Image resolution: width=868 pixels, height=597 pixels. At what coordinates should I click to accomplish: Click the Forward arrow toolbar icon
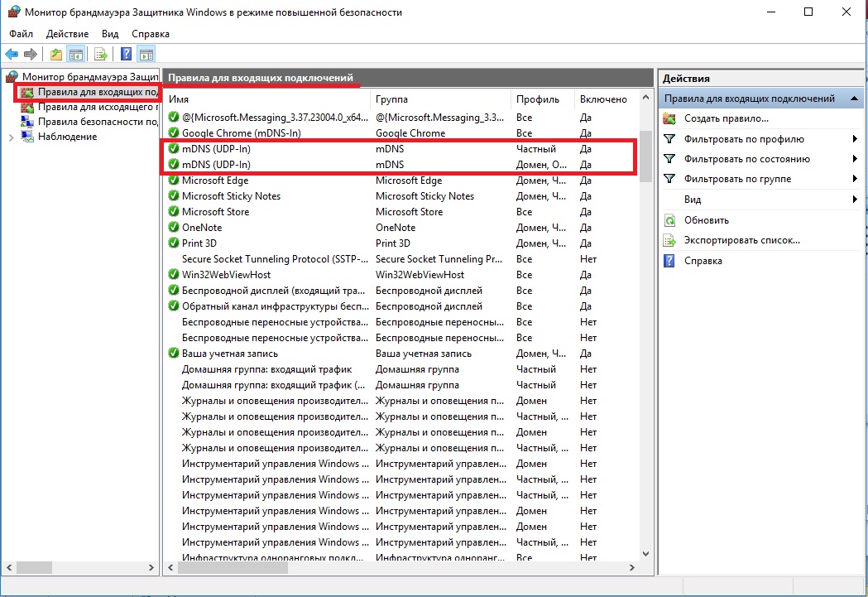tap(31, 55)
